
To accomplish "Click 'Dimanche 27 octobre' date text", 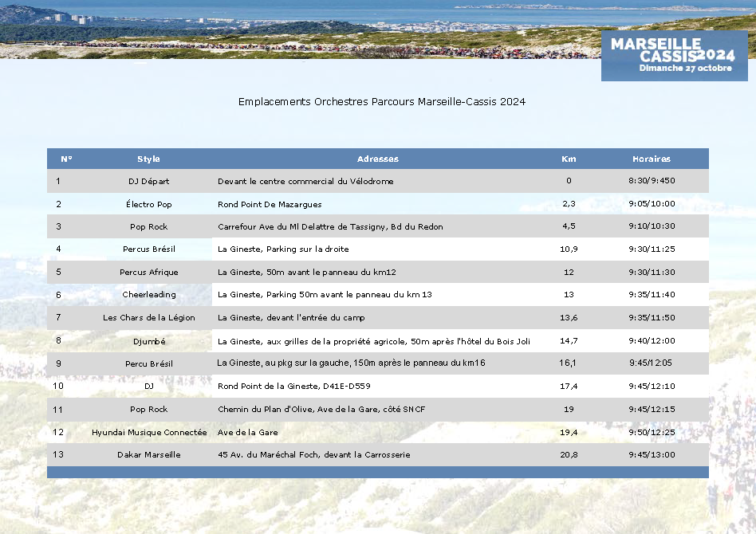I will coord(685,69).
